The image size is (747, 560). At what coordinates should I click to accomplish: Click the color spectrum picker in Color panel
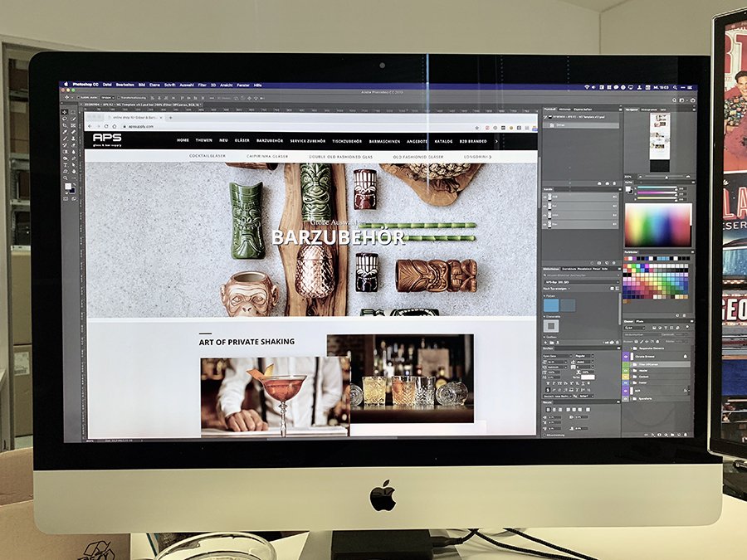(657, 225)
